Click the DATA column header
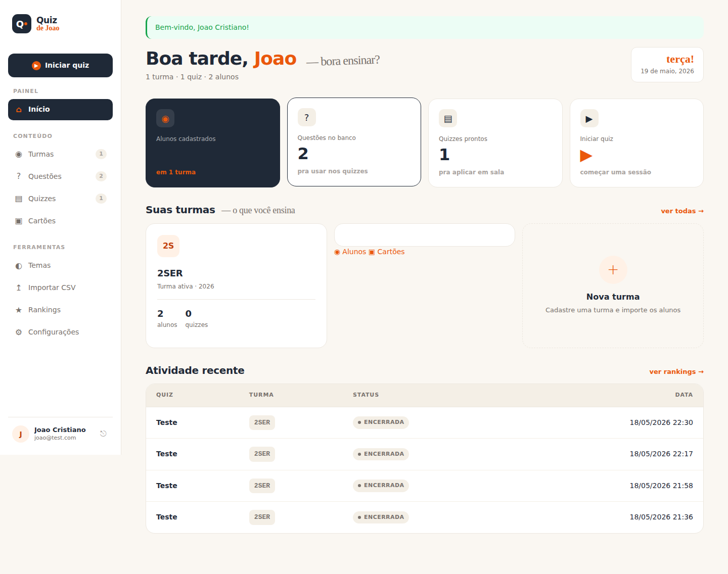The image size is (728, 574). pos(684,395)
